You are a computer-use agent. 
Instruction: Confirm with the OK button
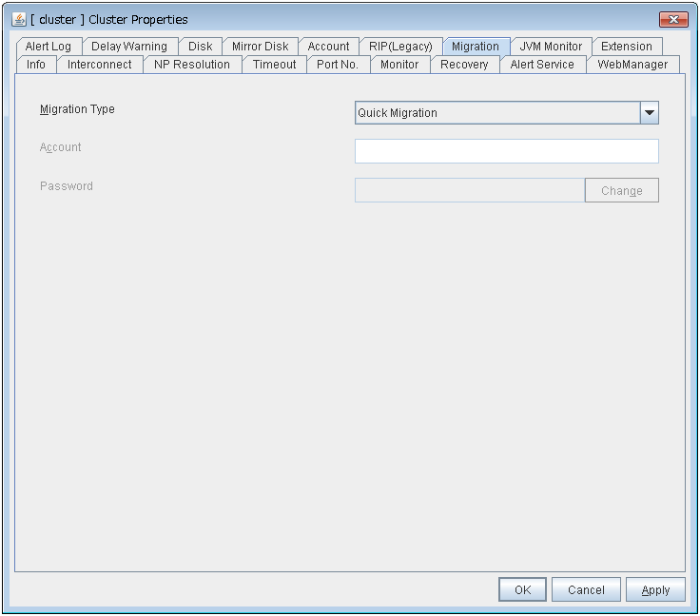[x=522, y=589]
